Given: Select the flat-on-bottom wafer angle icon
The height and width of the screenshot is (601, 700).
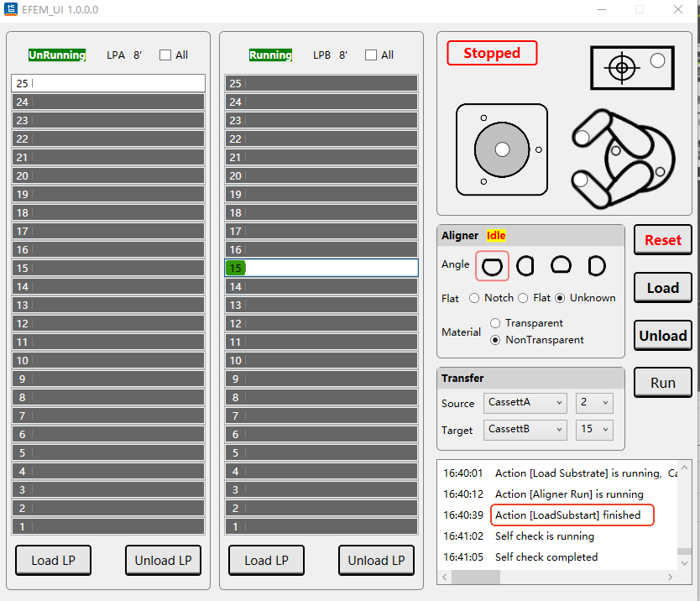Looking at the screenshot, I should (x=561, y=266).
